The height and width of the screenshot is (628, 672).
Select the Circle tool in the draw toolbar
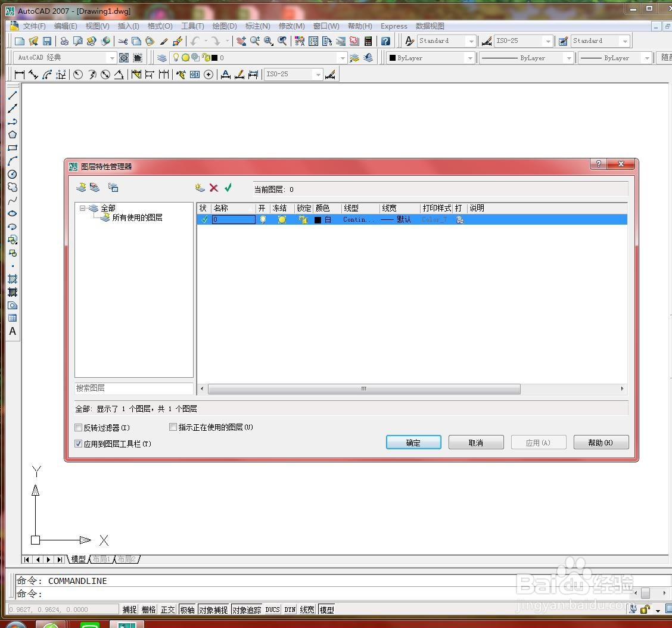13,174
